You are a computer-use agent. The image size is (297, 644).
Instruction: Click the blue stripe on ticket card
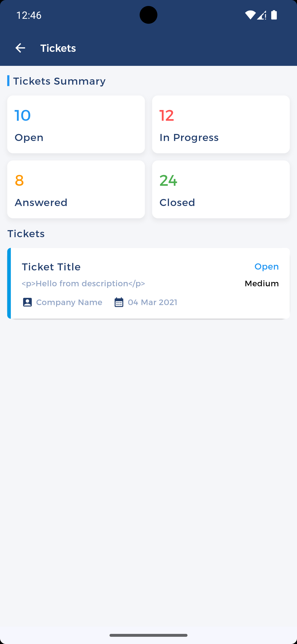9,283
